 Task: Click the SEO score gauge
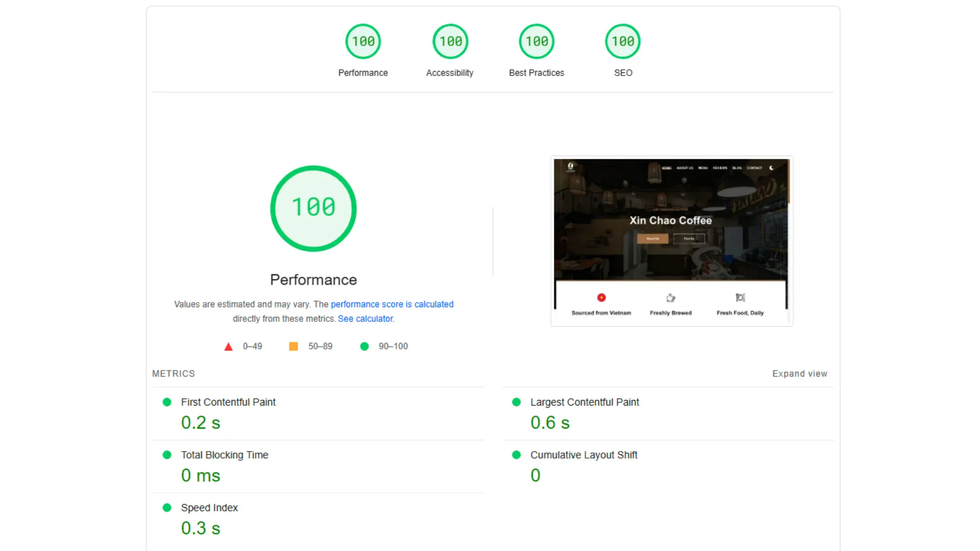[x=623, y=41]
